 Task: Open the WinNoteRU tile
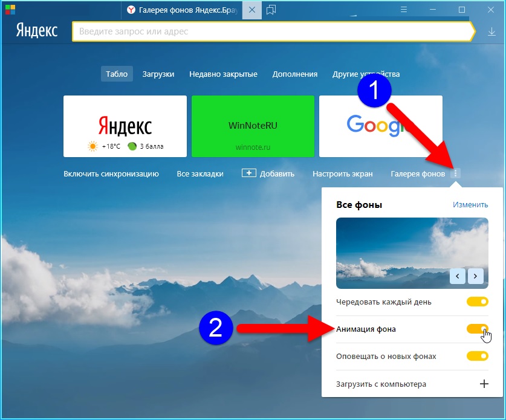[253, 126]
